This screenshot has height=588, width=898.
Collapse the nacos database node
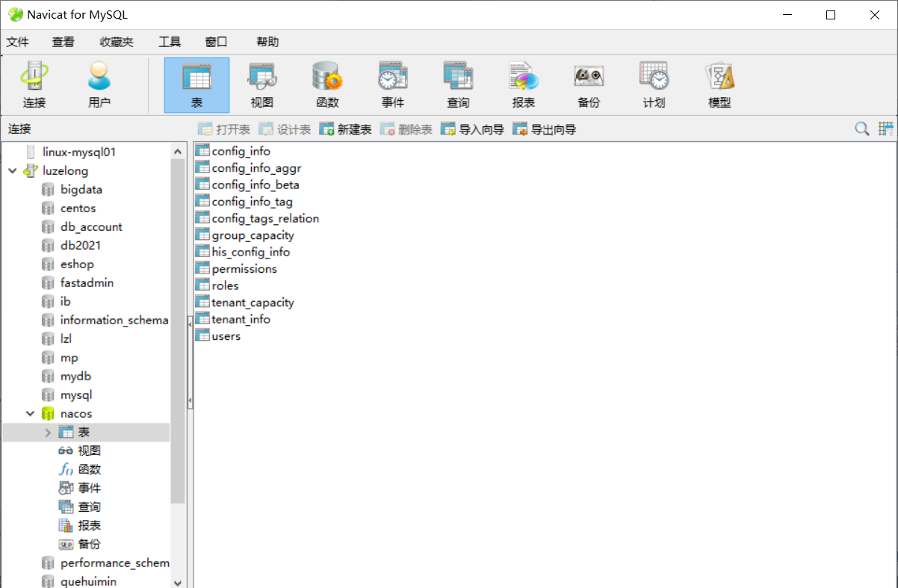point(31,414)
